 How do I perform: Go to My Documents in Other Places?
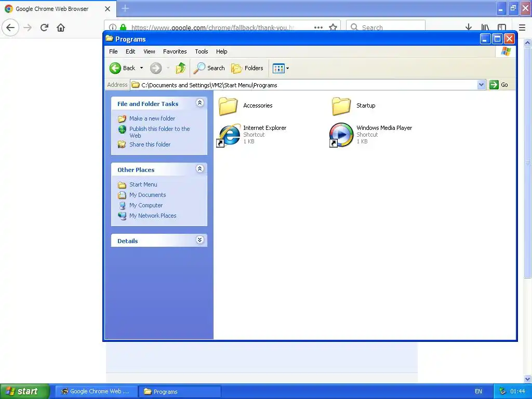[148, 195]
